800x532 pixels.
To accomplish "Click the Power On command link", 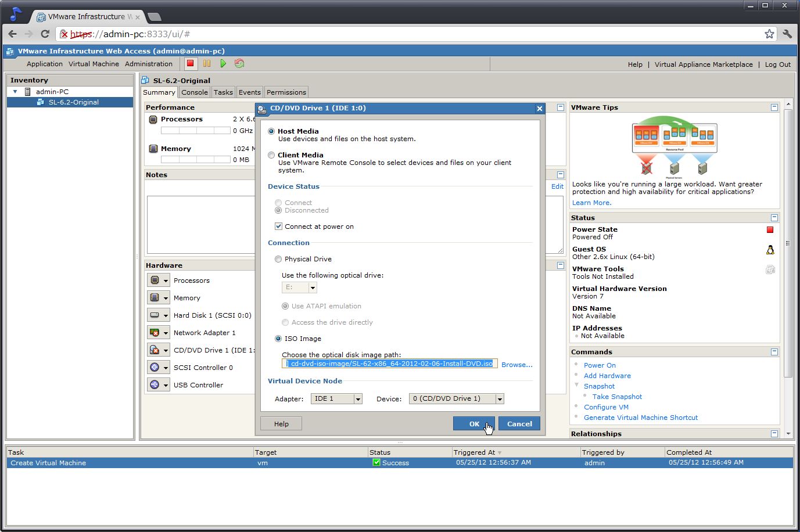I will 600,365.
